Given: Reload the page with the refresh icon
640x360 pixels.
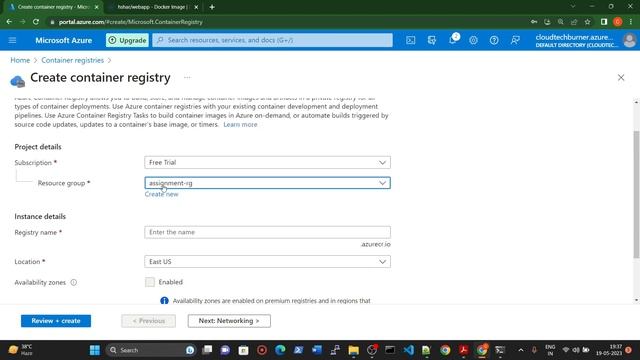Looking at the screenshot, I should [x=36, y=22].
